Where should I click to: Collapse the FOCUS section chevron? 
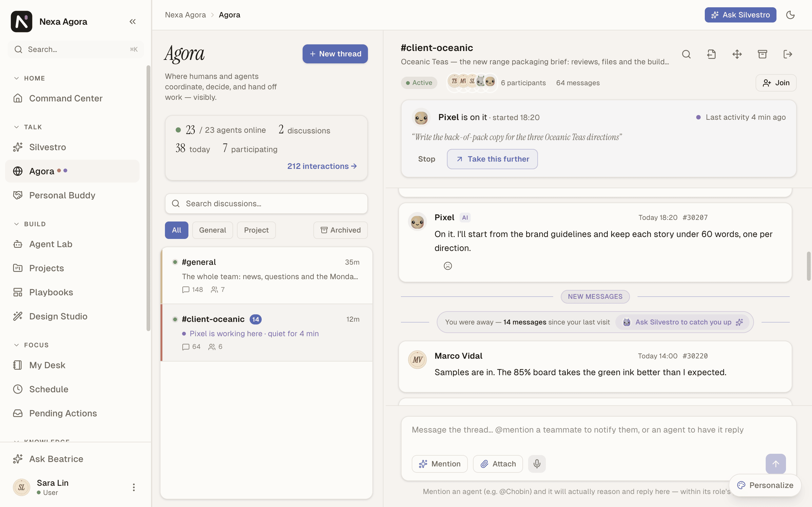[16, 345]
